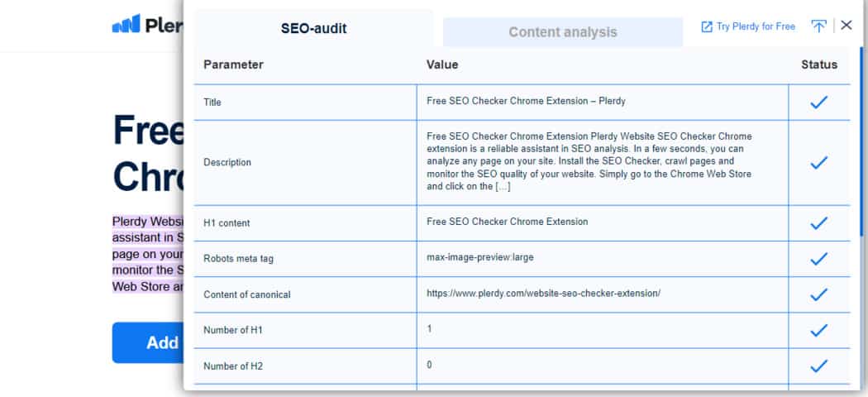Click the Status column header
The width and height of the screenshot is (868, 397).
[818, 65]
